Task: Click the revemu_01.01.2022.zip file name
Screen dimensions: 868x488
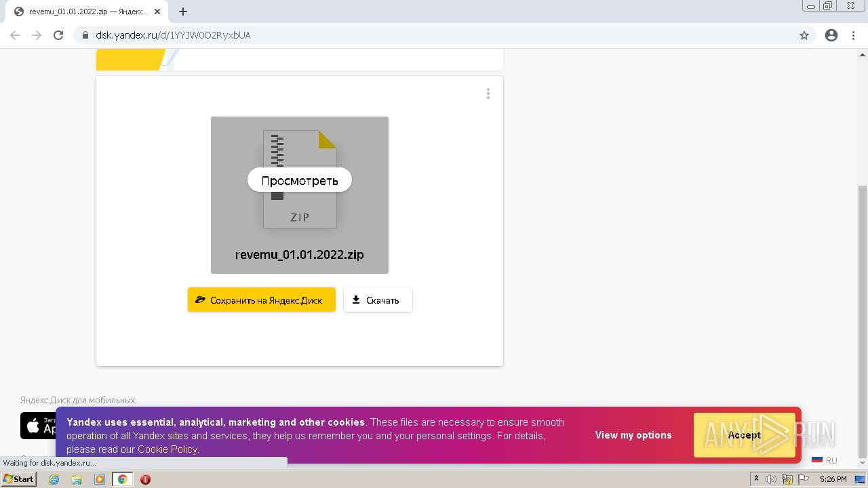Action: pos(300,255)
